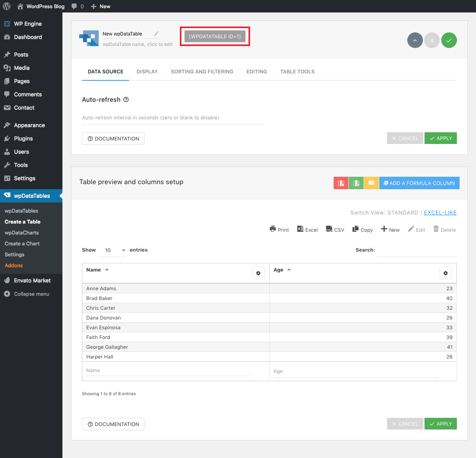The height and width of the screenshot is (458, 476).
Task: Click the Age column filter field
Action: (356, 371)
